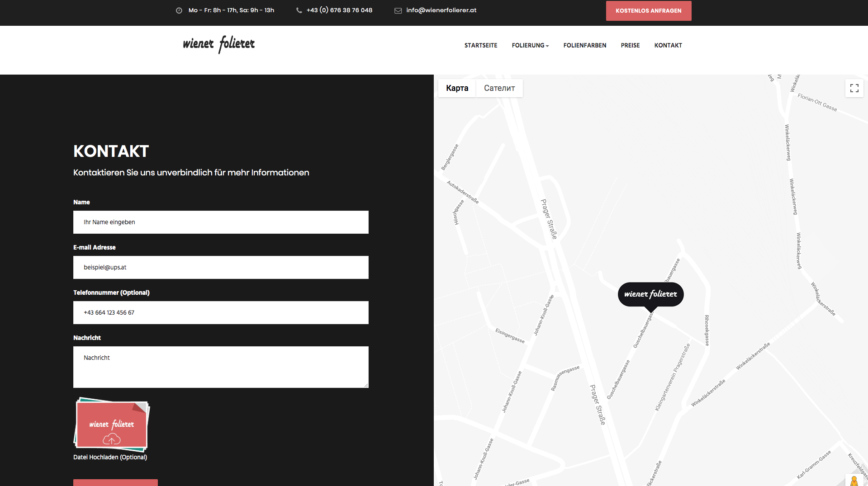Click the Eisingergasse map label
Viewport: 868px width, 486px height.
(x=510, y=336)
